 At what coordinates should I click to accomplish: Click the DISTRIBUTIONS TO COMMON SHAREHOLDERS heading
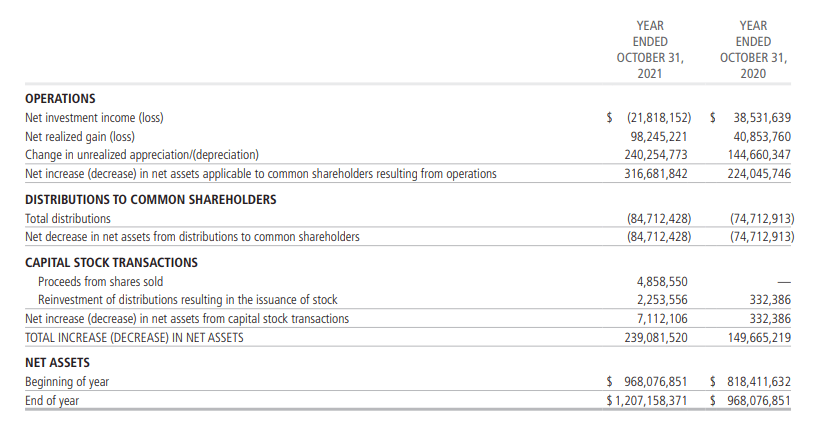[150, 200]
